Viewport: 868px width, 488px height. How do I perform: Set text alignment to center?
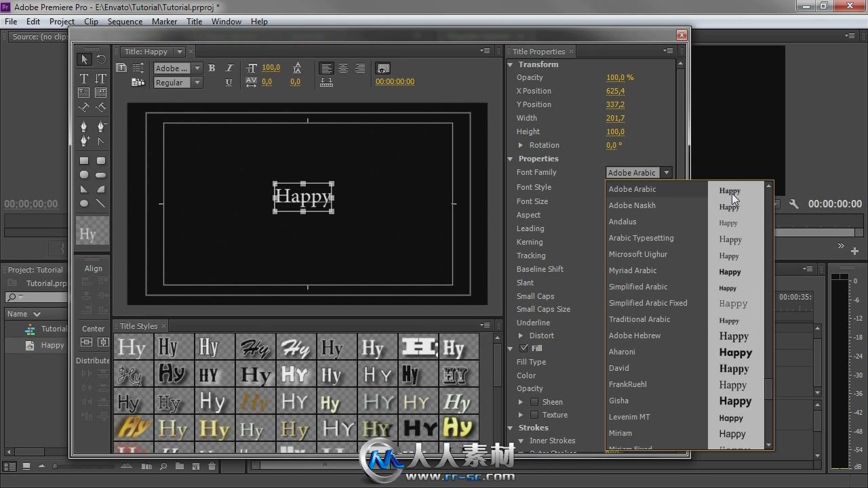tap(343, 68)
